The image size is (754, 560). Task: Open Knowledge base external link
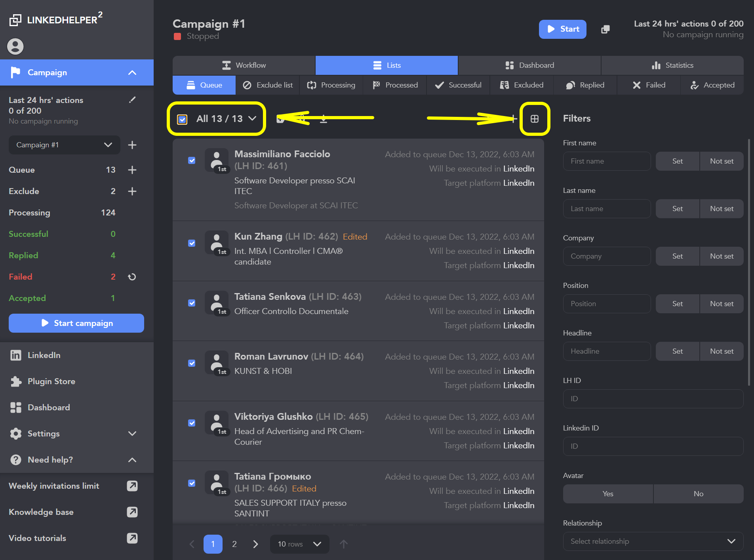pyautogui.click(x=132, y=512)
